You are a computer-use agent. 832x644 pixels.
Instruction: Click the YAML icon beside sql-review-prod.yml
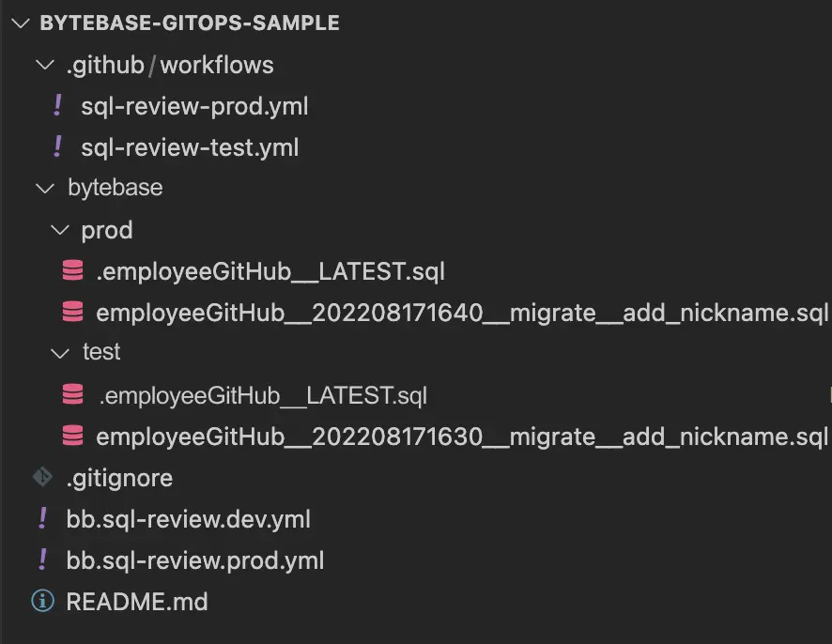pos(58,105)
